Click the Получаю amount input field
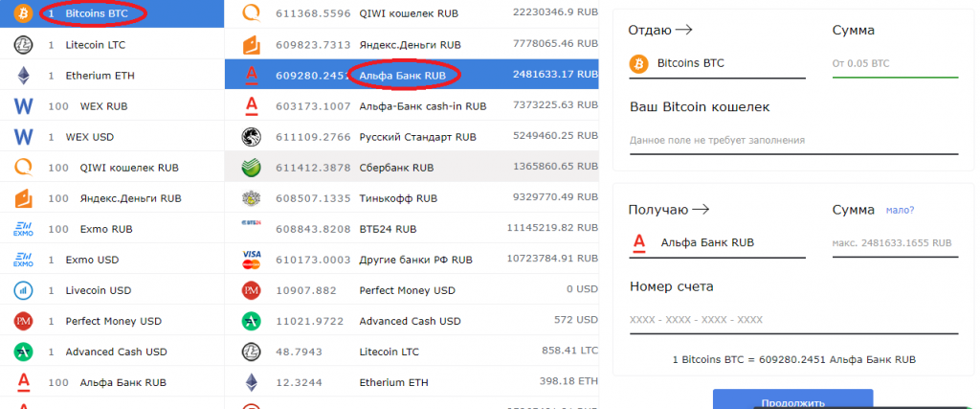The height and width of the screenshot is (409, 980). tap(894, 243)
